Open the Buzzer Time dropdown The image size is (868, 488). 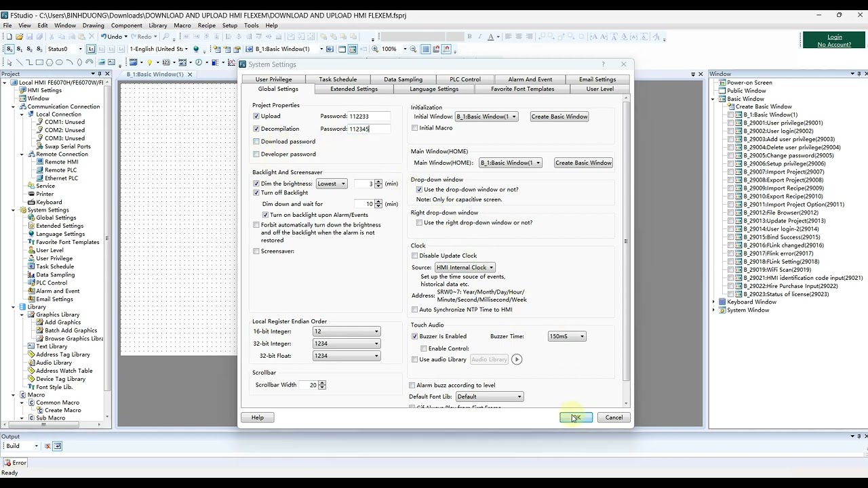point(567,336)
